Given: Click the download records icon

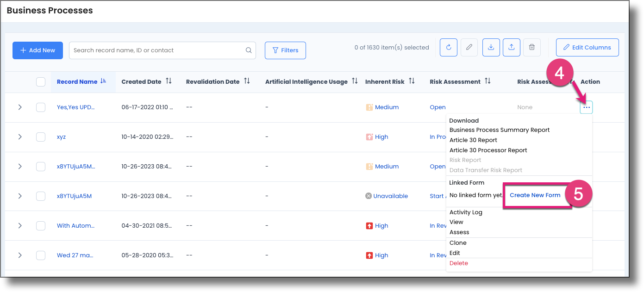Looking at the screenshot, I should [491, 47].
